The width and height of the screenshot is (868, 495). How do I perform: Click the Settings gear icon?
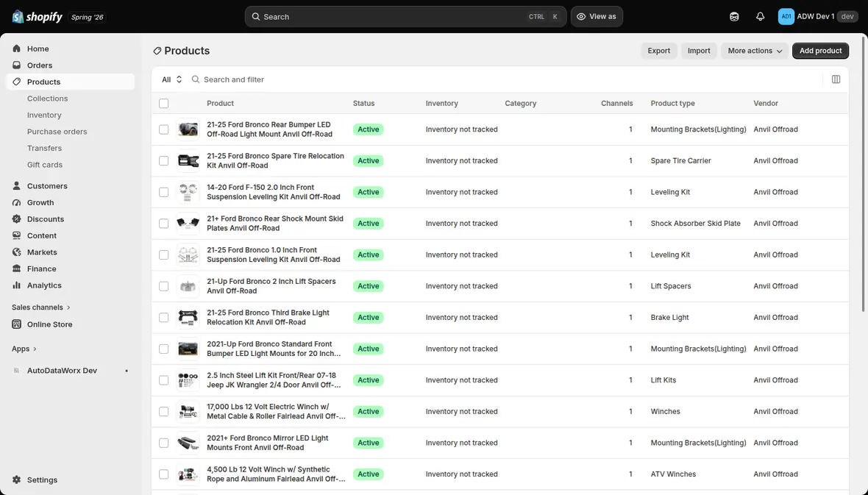click(17, 480)
